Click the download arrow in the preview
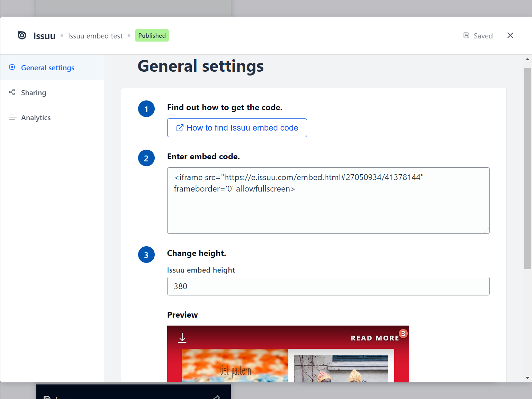This screenshot has width=532, height=399. (x=182, y=338)
